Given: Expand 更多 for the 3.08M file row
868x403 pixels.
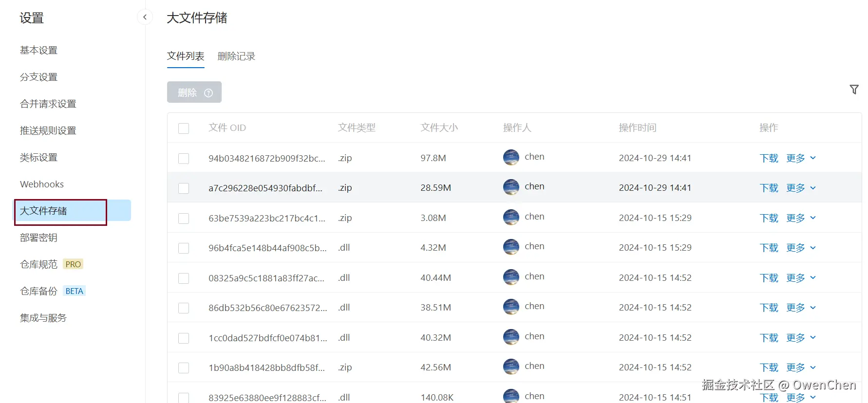Looking at the screenshot, I should coord(801,218).
